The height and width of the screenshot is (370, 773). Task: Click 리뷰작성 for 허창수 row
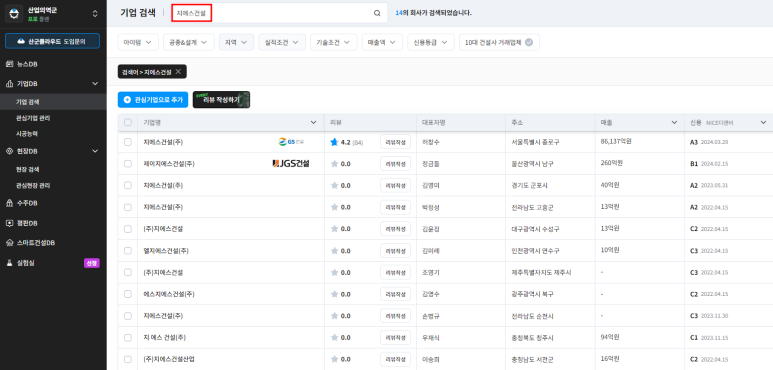click(x=395, y=142)
